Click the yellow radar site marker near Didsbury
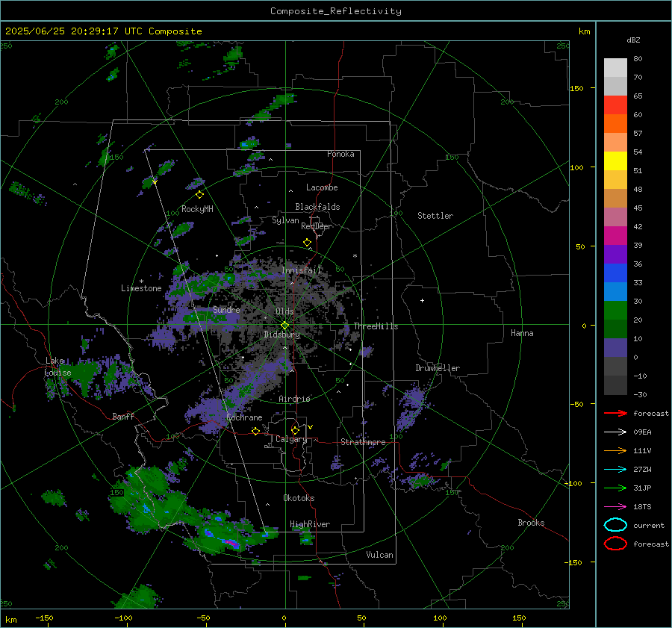 pyautogui.click(x=284, y=325)
